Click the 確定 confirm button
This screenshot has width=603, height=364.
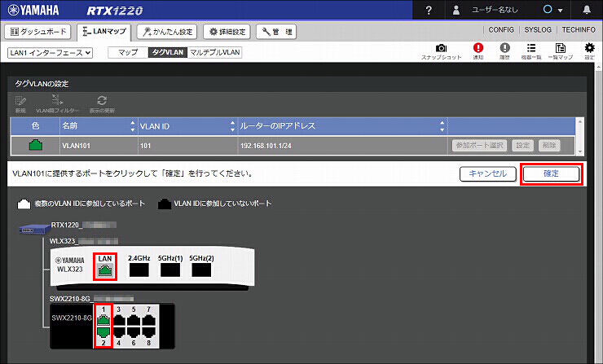tap(551, 173)
